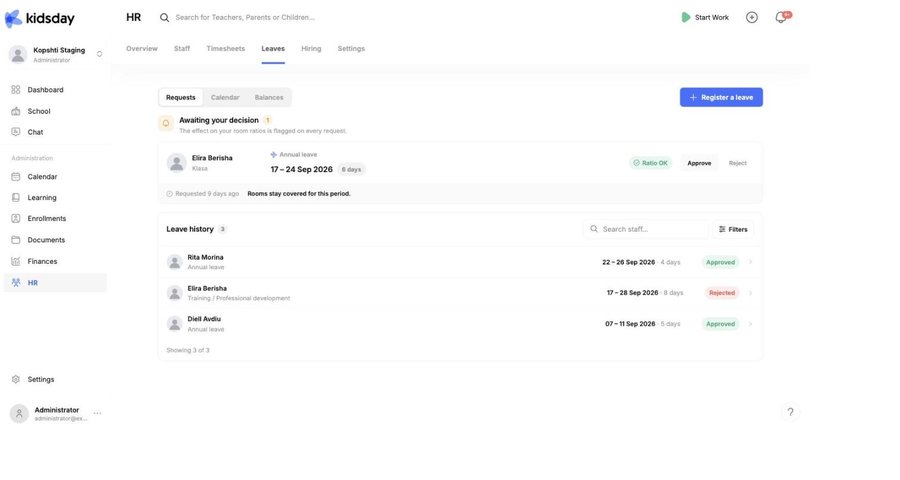Screen dimensions: 900x480
Task: Click the three-dots menu beside Administrator
Action: point(98,413)
